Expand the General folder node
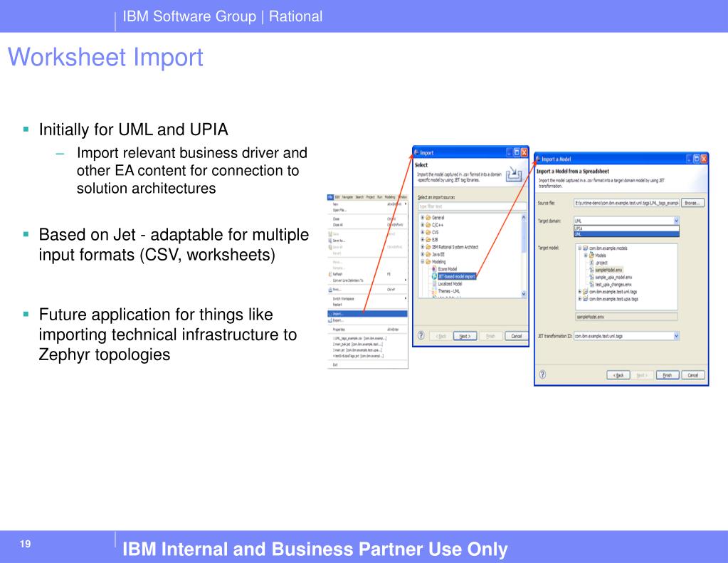The height and width of the screenshot is (563, 728). point(423,217)
